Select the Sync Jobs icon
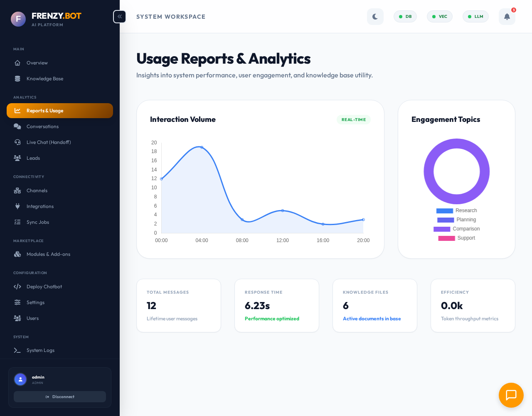 [17, 222]
